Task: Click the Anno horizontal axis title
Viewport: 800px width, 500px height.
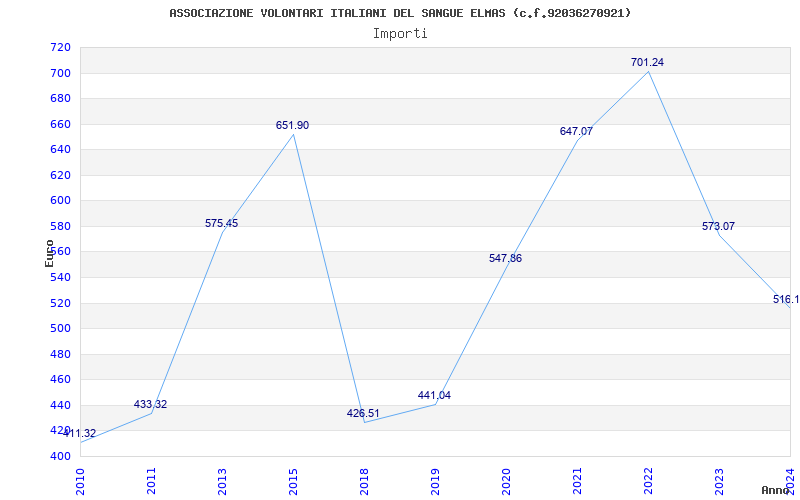Action: tap(776, 490)
